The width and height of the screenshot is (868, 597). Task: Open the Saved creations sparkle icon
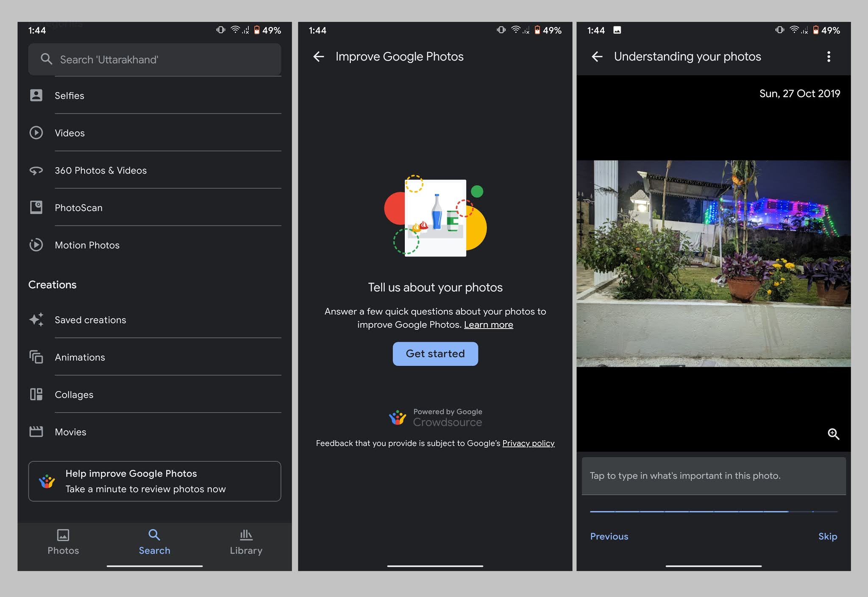36,319
